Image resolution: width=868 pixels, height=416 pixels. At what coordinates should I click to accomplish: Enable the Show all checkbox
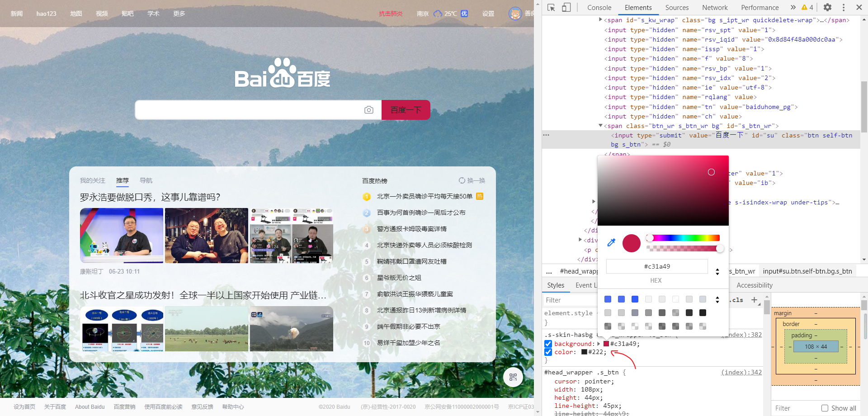[x=825, y=408]
